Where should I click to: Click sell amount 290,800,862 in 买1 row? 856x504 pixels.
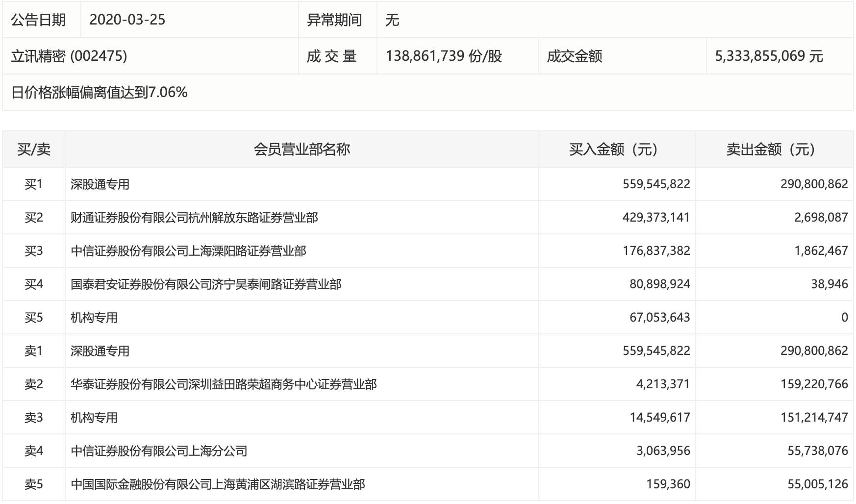(814, 184)
